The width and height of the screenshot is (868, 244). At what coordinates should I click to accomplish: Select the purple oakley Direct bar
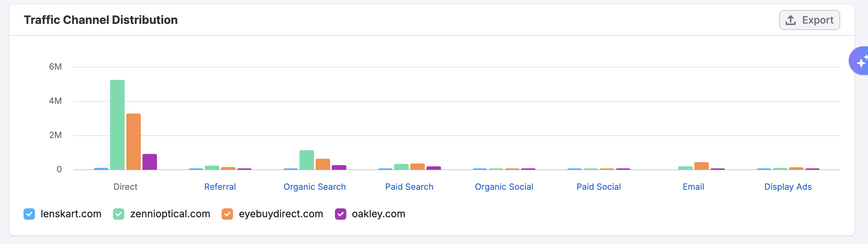(150, 162)
